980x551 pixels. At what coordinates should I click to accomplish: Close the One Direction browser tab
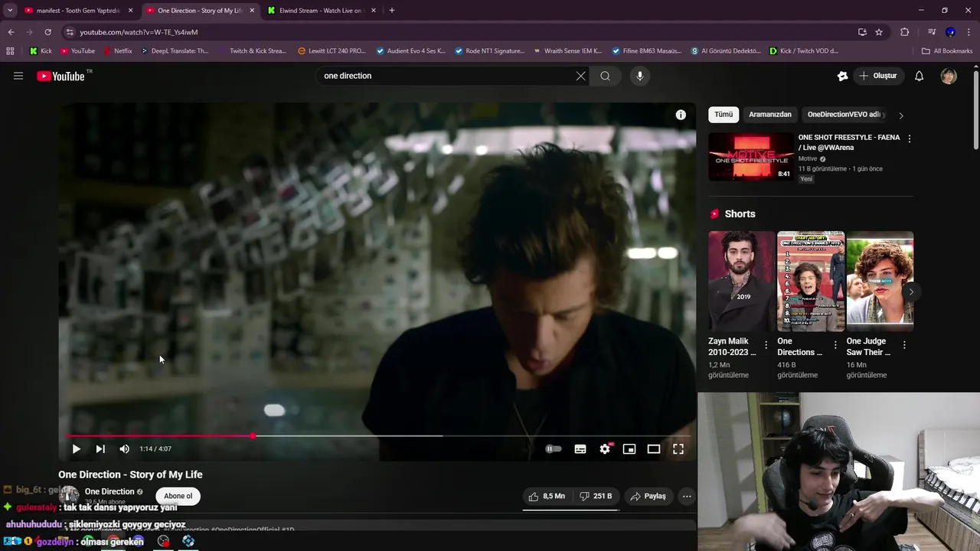click(x=251, y=11)
